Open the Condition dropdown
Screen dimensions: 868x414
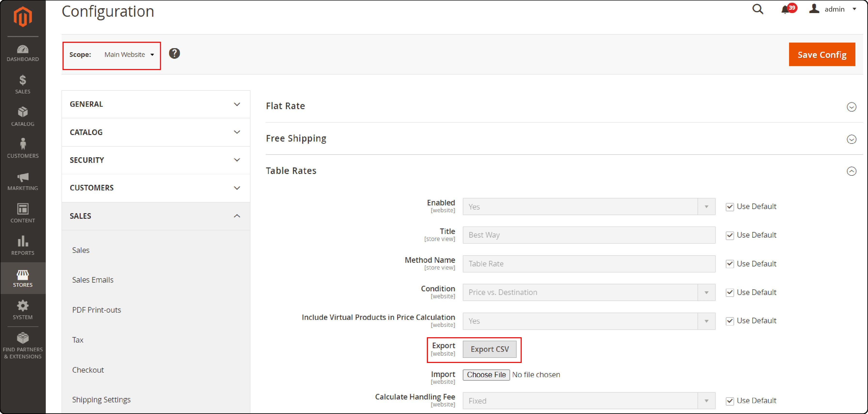pos(589,293)
